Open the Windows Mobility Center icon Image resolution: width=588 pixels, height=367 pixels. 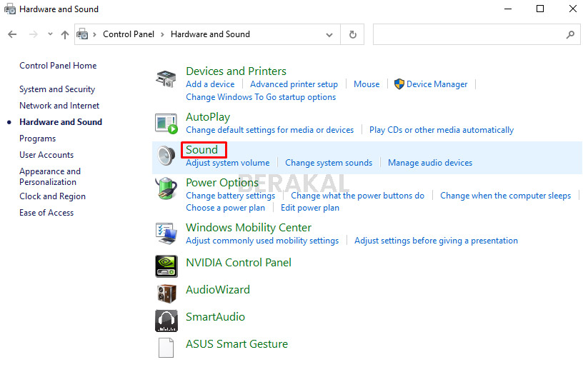(166, 233)
